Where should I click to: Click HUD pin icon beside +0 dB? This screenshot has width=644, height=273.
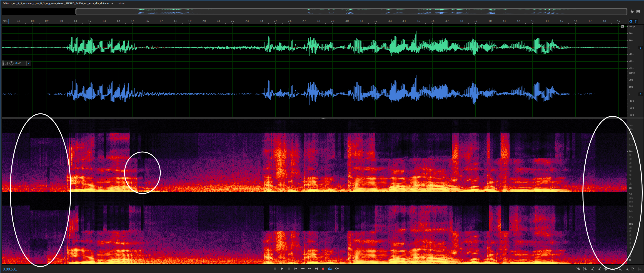click(x=28, y=63)
